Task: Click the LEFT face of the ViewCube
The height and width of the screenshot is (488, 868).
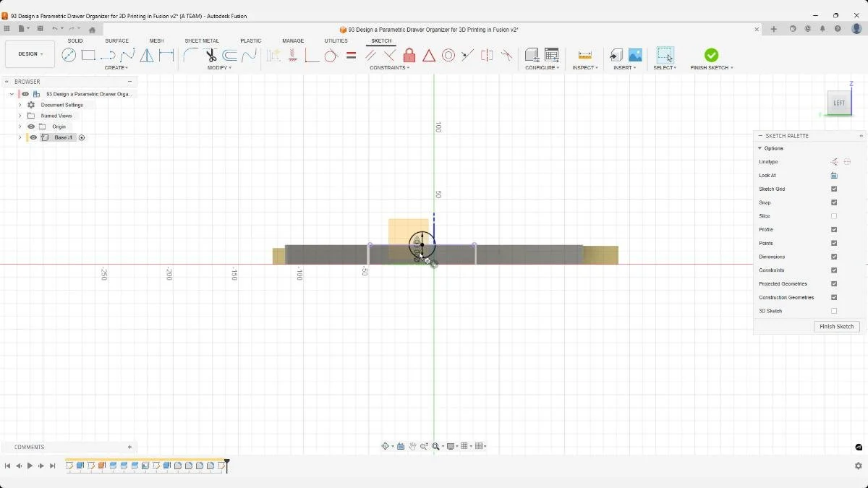Action: [838, 103]
